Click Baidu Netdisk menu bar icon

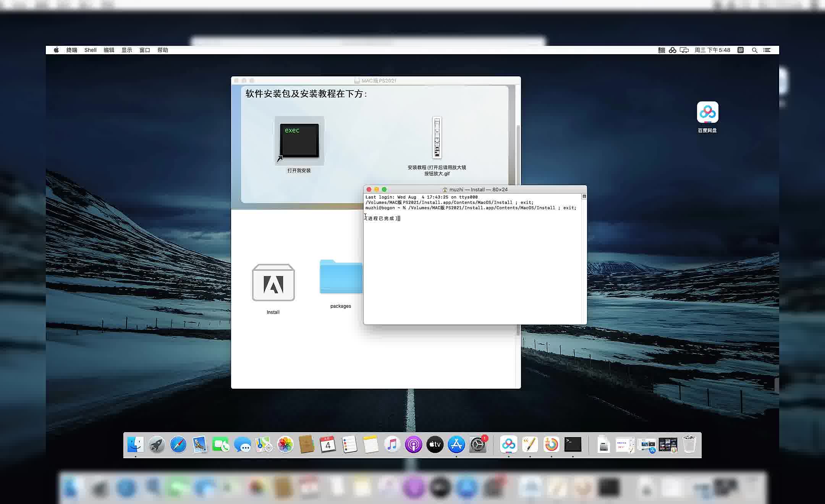673,50
